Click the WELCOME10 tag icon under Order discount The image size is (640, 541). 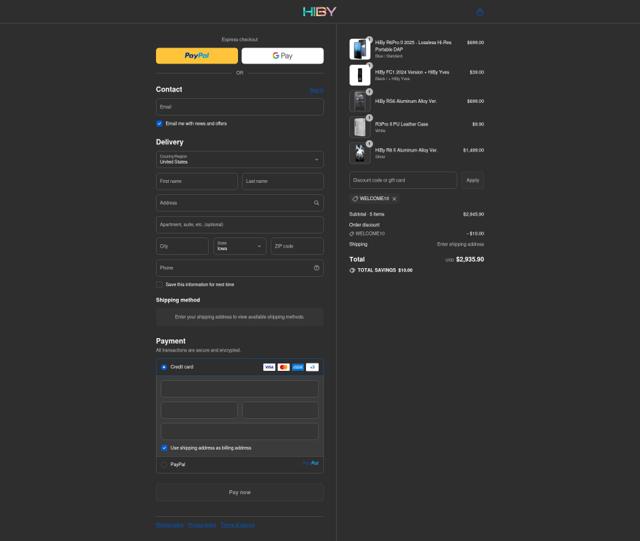click(351, 234)
